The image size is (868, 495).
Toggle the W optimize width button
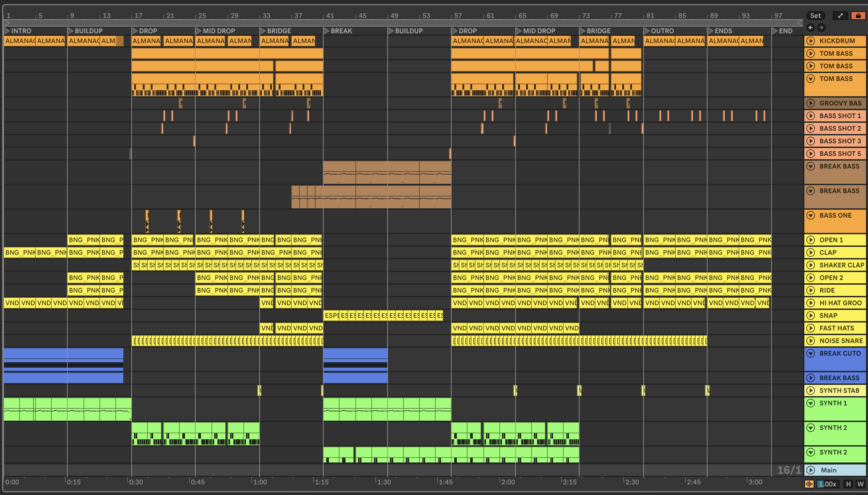860,484
